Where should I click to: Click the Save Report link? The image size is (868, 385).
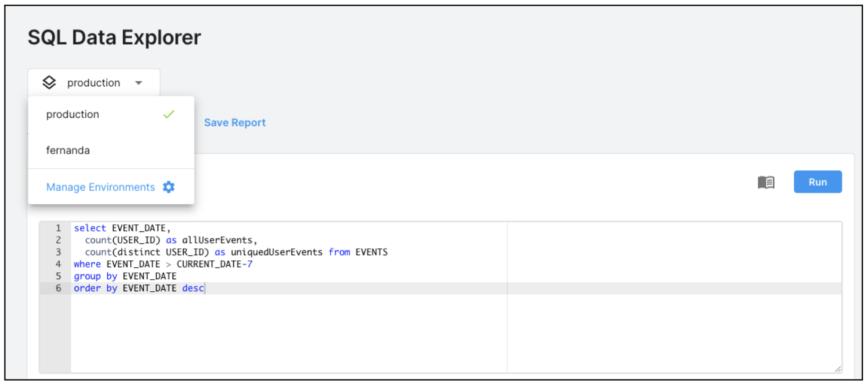coord(234,123)
